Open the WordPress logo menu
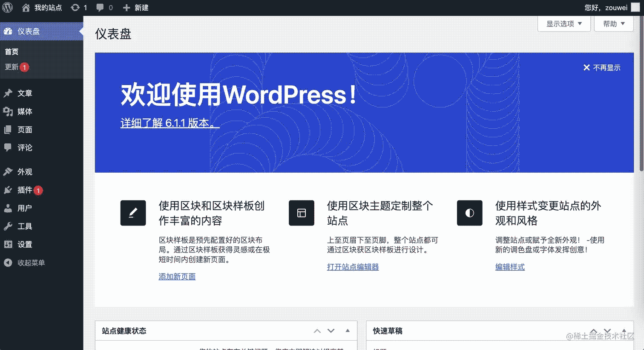This screenshot has width=644, height=350. pyautogui.click(x=7, y=7)
